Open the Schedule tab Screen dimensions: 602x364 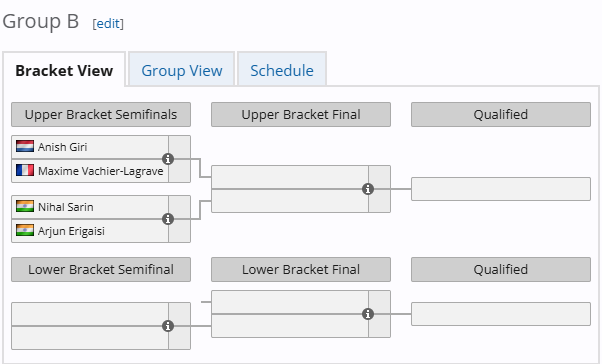[x=282, y=70]
